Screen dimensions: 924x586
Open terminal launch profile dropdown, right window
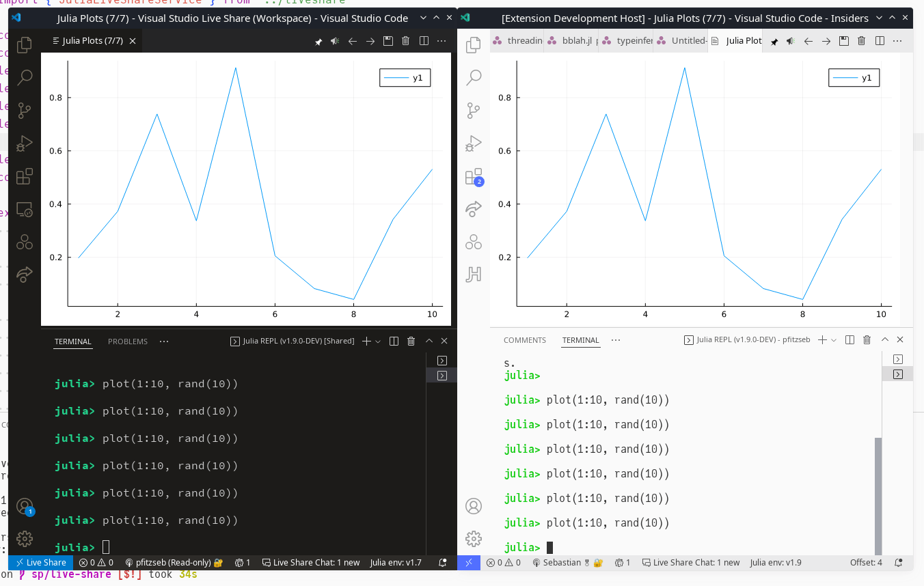click(x=834, y=339)
